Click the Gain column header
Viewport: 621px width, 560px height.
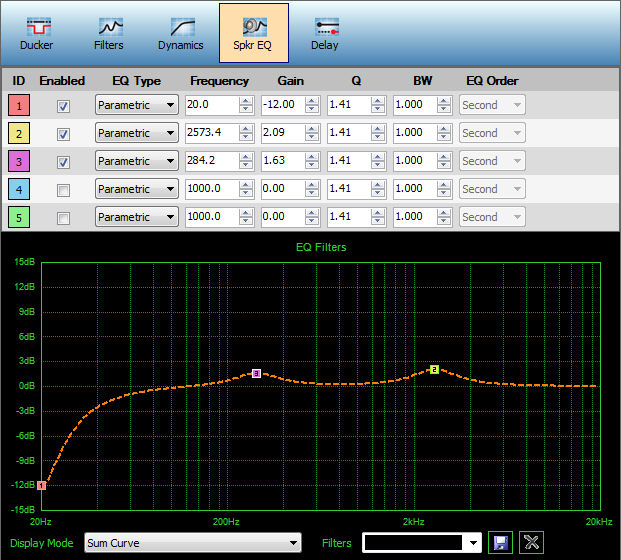[x=291, y=81]
